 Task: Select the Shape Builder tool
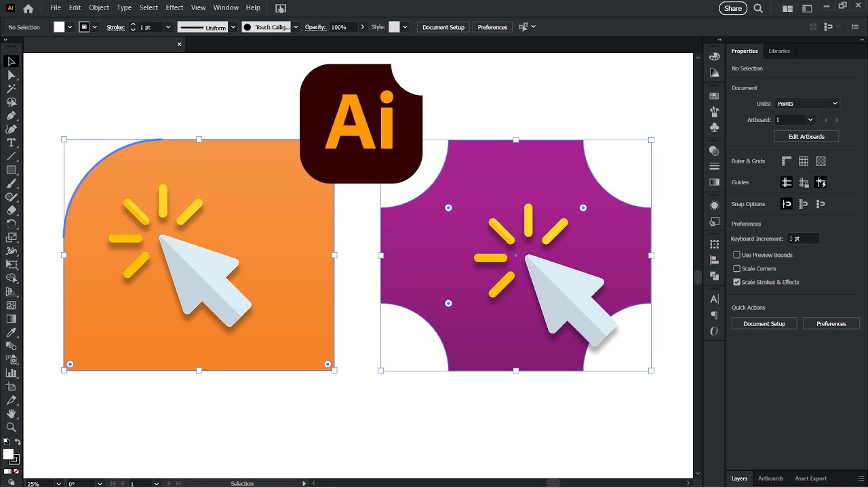pos(12,279)
